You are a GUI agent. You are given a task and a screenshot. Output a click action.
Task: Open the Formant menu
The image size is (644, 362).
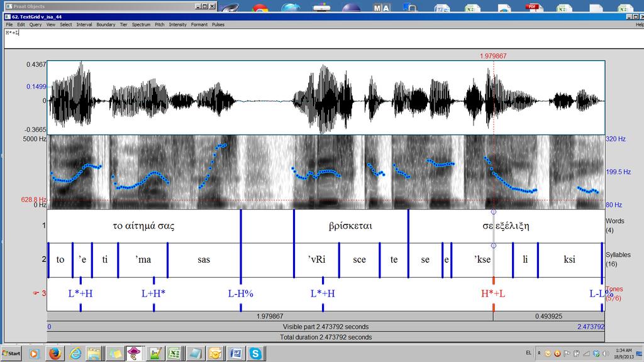click(x=199, y=25)
